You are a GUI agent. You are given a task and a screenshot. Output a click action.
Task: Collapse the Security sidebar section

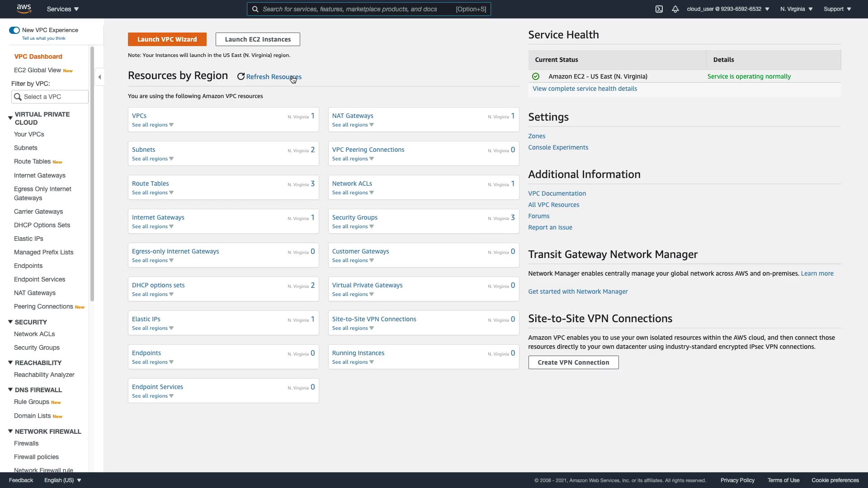(10, 322)
